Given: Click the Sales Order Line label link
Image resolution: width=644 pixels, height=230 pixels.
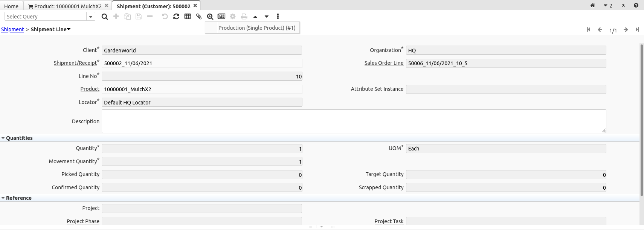Looking at the screenshot, I should point(383,63).
